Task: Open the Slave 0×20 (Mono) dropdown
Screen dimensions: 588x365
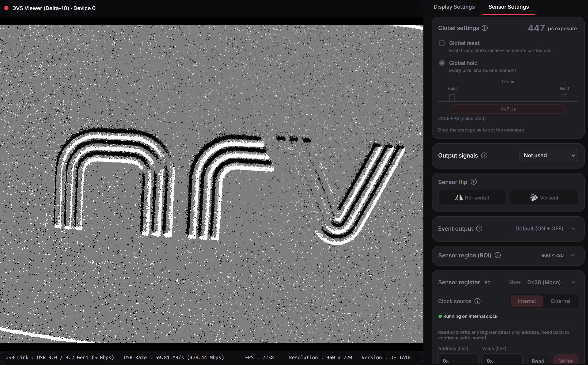Action: (x=550, y=282)
